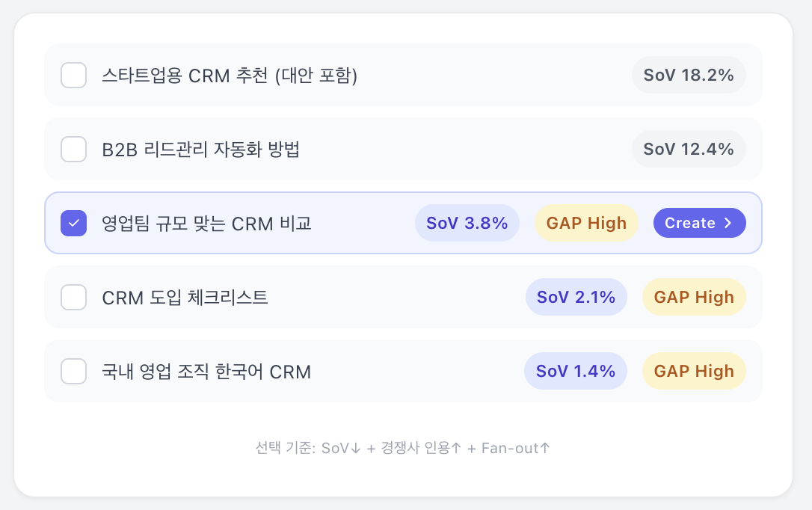The height and width of the screenshot is (510, 812).
Task: Click the SoV 3.8% badge
Action: click(x=467, y=223)
